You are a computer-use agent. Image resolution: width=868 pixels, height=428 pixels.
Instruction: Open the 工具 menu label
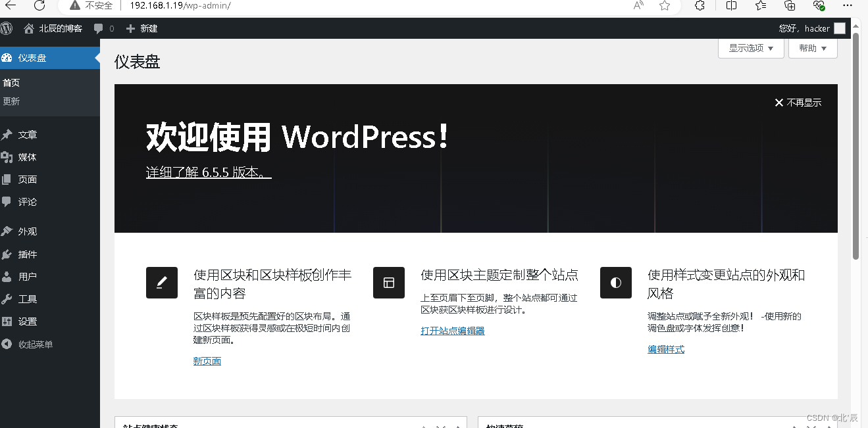click(28, 299)
